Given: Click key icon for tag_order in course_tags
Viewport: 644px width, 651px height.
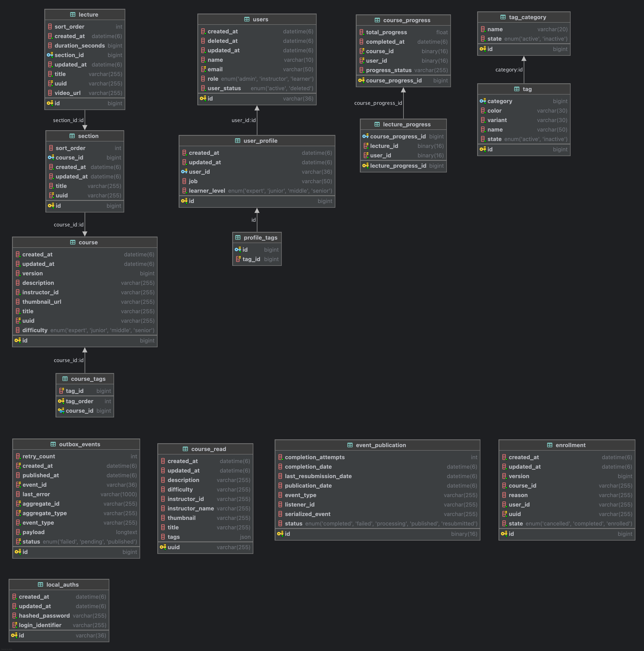Looking at the screenshot, I should coord(61,401).
